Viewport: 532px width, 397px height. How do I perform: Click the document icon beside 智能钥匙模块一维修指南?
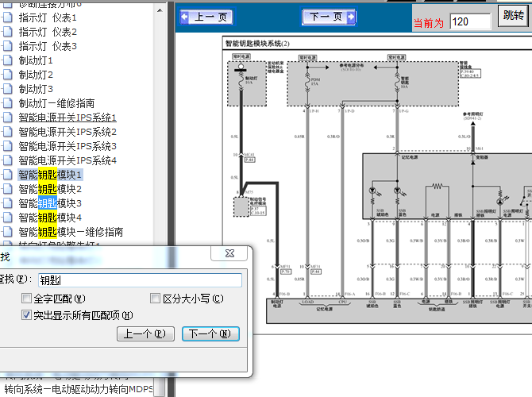[7, 232]
